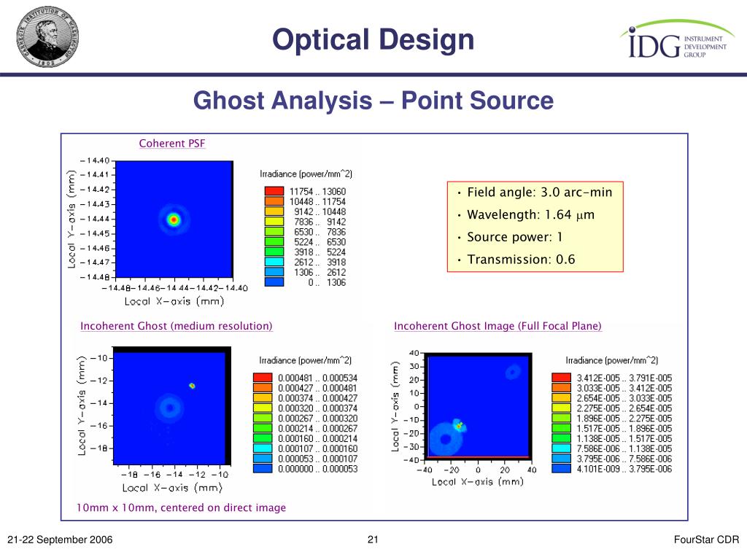This screenshot has height=560, width=747.
Task: Click the legend value 2.654E-005 .. 3.033E-005
Action: pyautogui.click(x=624, y=398)
